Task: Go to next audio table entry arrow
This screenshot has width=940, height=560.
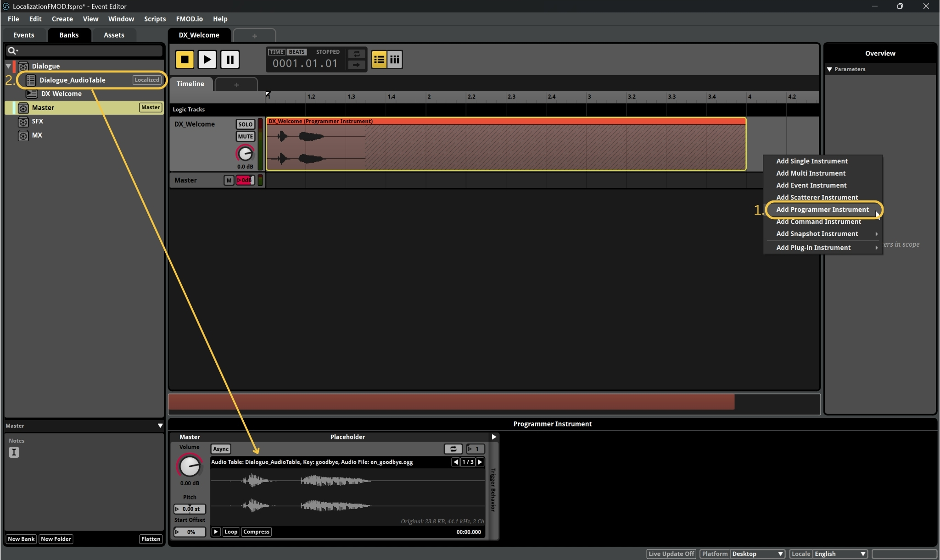Action: pos(480,462)
